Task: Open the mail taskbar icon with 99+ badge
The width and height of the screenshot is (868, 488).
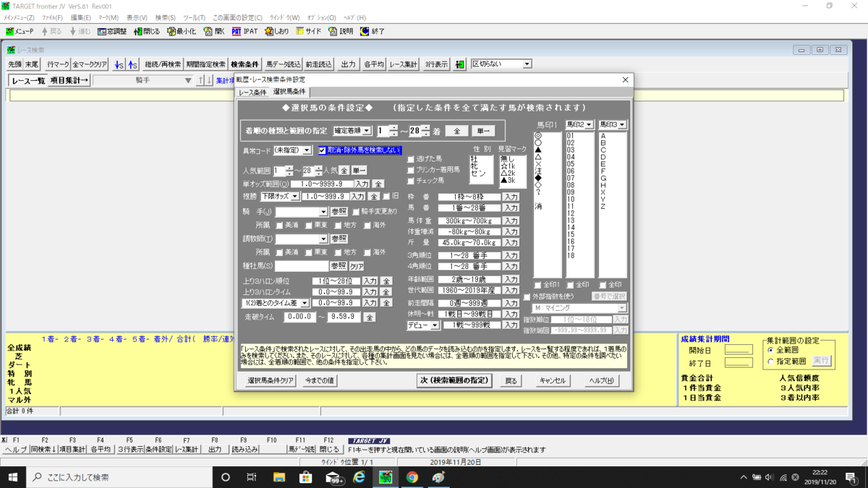Action: click(x=333, y=477)
